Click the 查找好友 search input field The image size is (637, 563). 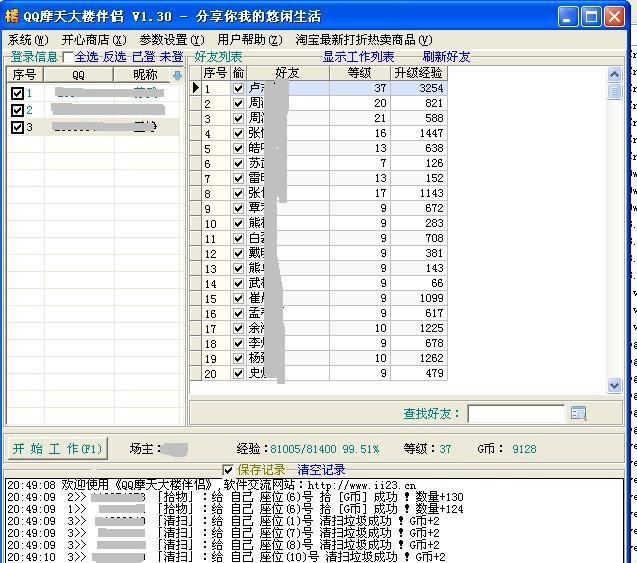516,413
